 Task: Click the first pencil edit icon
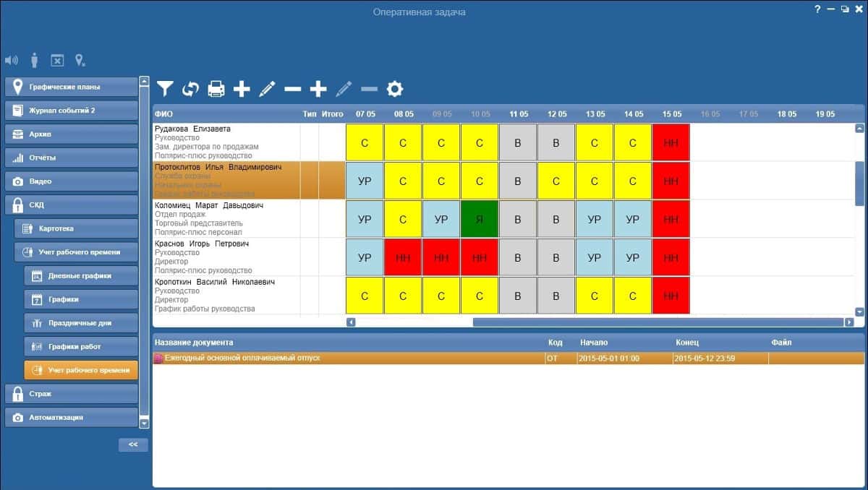tap(267, 89)
